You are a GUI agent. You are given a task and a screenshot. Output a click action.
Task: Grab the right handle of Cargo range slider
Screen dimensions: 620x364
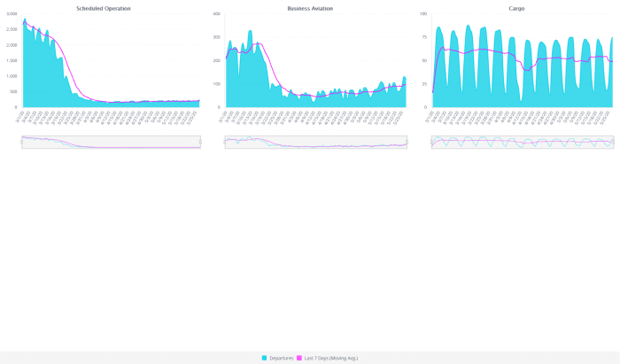coord(613,142)
